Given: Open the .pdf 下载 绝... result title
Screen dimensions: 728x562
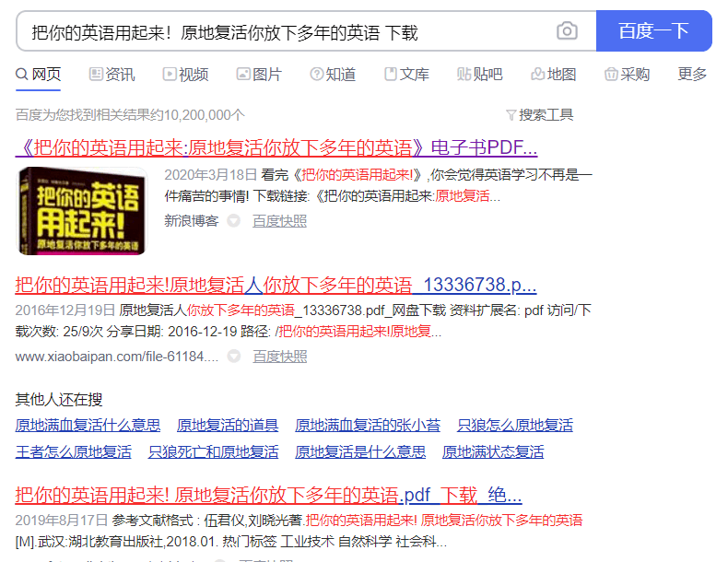Looking at the screenshot, I should (268, 495).
